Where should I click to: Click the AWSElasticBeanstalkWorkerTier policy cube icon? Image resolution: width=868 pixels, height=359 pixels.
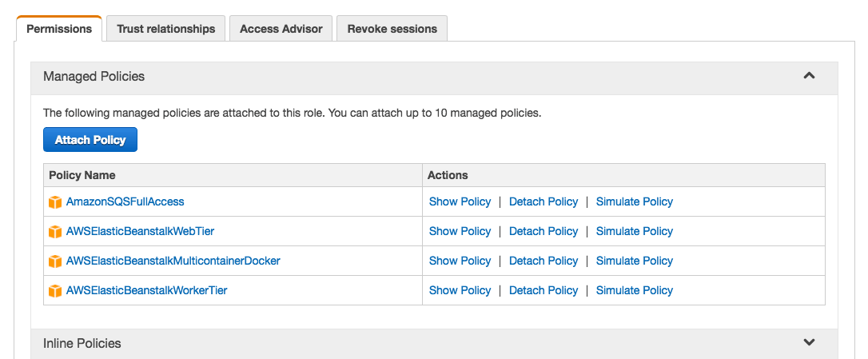pos(55,291)
